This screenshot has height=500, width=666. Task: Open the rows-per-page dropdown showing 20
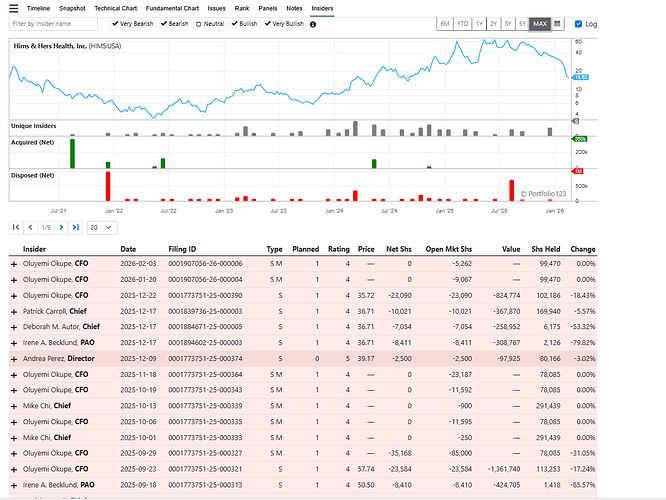pyautogui.click(x=100, y=227)
